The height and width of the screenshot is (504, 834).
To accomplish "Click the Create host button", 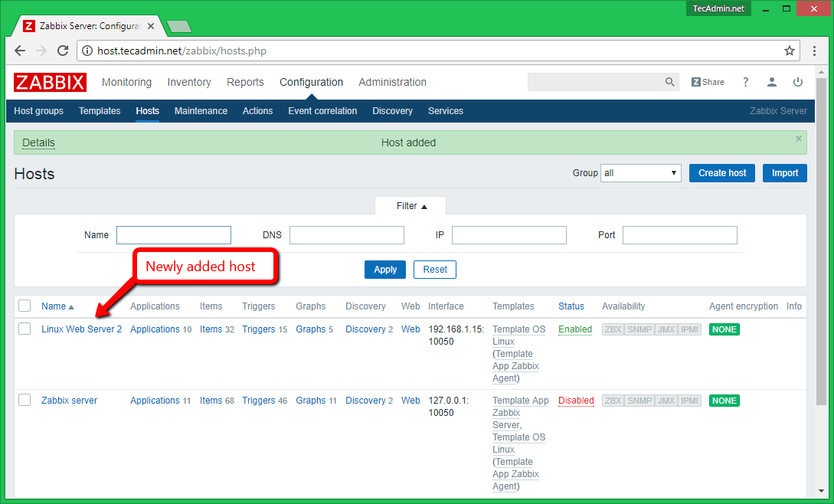I will (x=721, y=172).
